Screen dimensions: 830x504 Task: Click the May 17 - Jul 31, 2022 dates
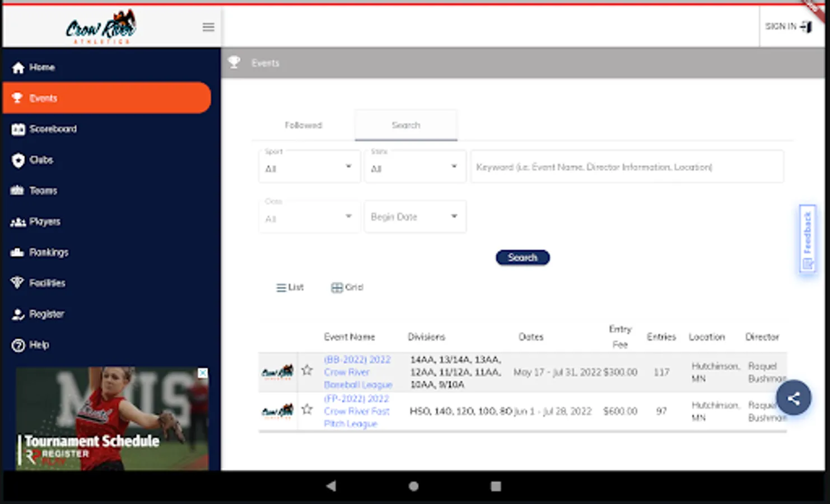[557, 372]
